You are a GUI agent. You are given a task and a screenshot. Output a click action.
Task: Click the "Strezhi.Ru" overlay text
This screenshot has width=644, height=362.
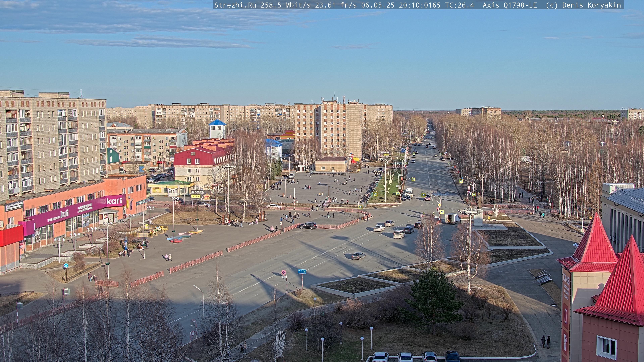click(235, 5)
